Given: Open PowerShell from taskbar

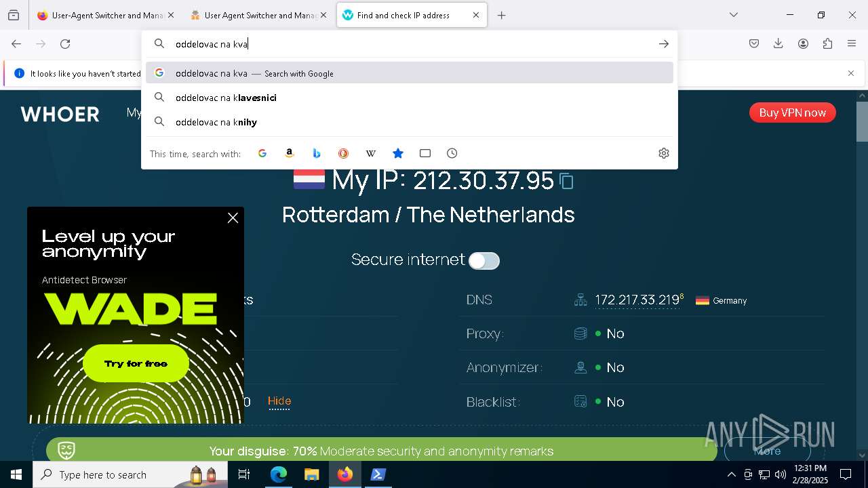Looking at the screenshot, I should pyautogui.click(x=378, y=474).
